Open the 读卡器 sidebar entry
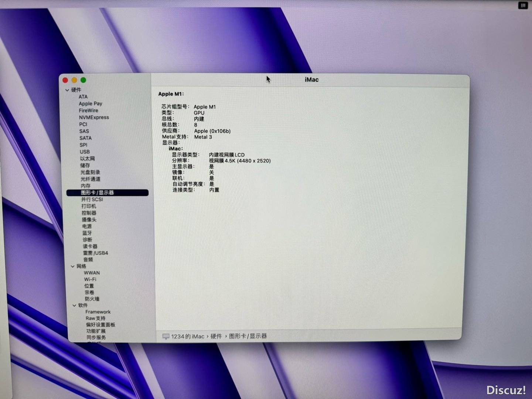 coord(90,246)
